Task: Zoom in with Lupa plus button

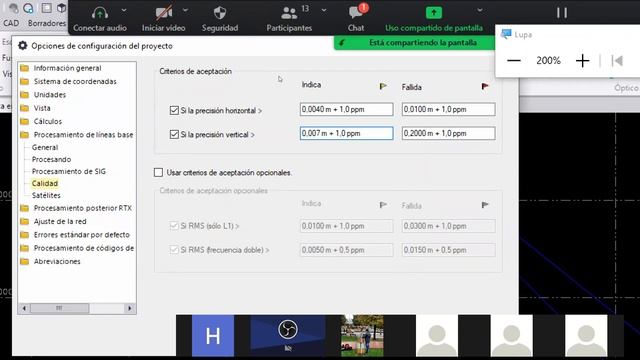Action: pos(582,61)
